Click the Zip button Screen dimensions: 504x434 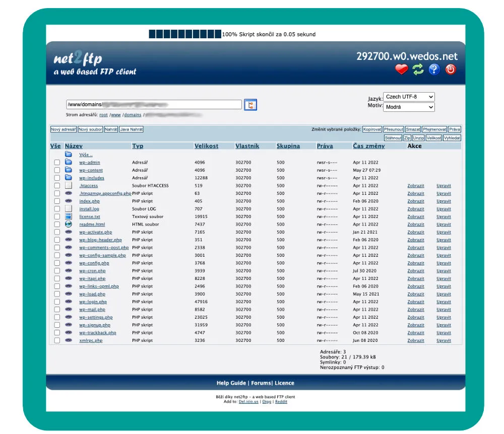pyautogui.click(x=407, y=138)
